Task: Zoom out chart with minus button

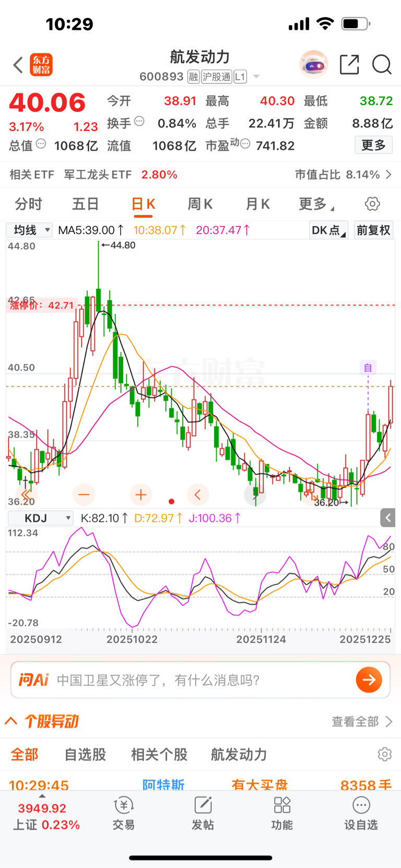Action: pyautogui.click(x=84, y=494)
